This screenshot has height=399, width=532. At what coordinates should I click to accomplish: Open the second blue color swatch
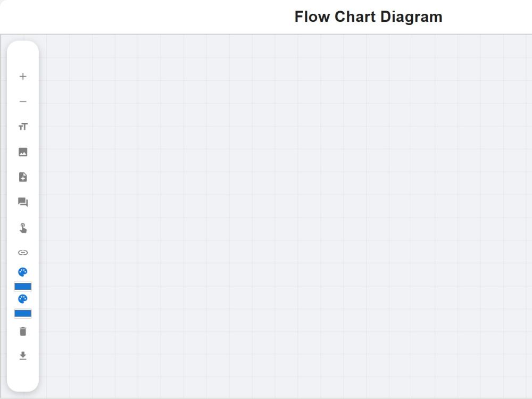[23, 313]
